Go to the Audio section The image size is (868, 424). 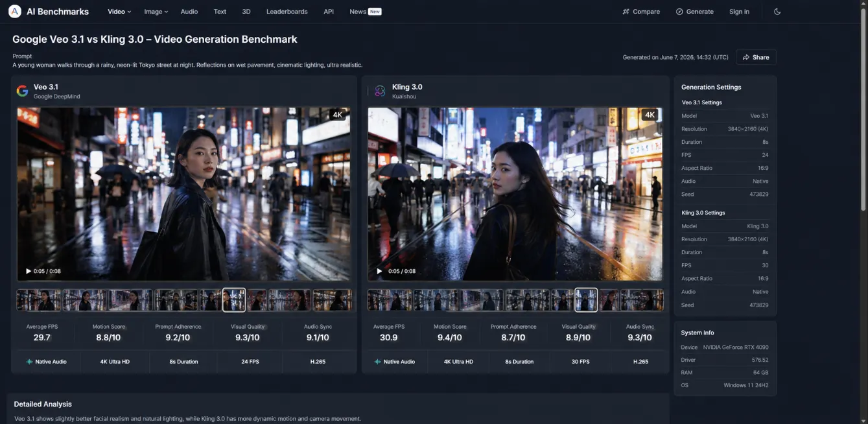click(189, 12)
